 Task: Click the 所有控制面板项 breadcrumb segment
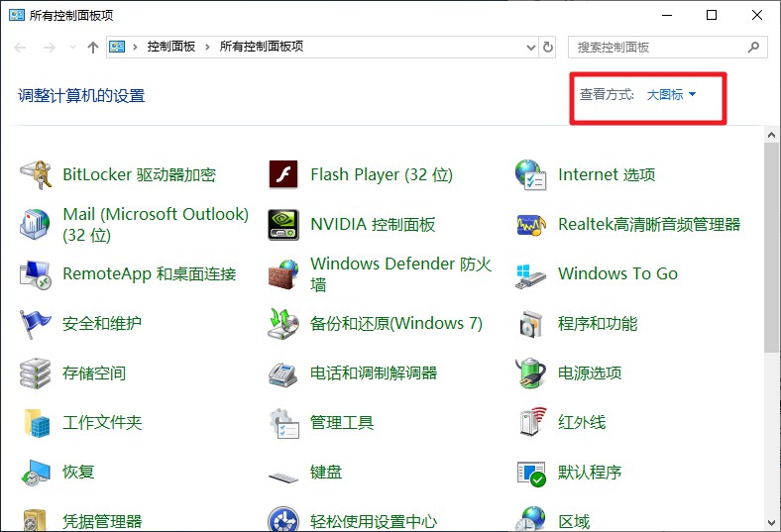click(x=262, y=47)
